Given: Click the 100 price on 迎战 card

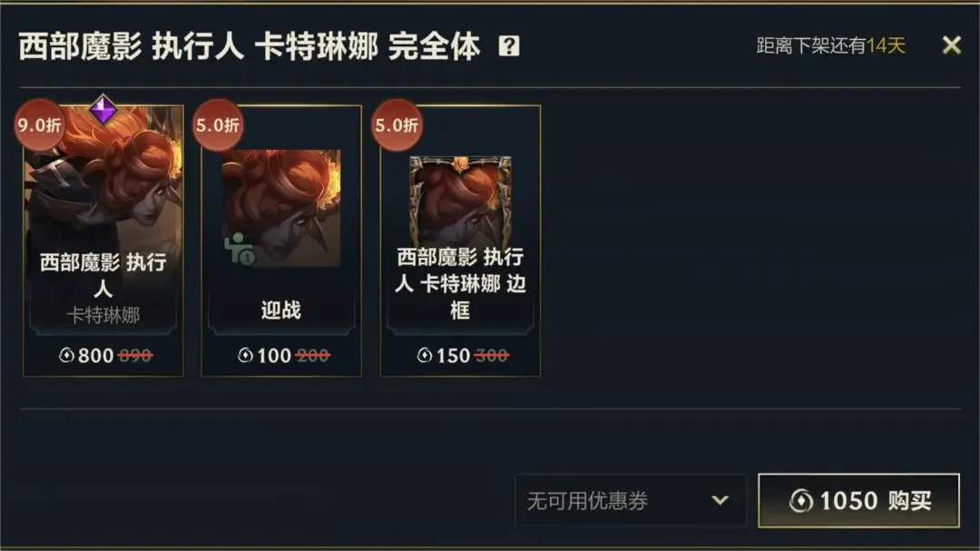Looking at the screenshot, I should (274, 355).
